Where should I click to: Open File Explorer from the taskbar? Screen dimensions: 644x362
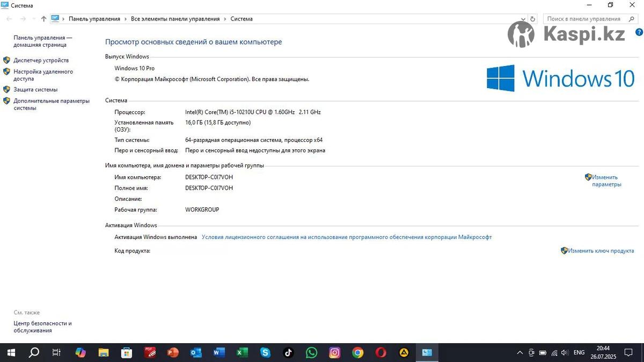click(x=104, y=353)
